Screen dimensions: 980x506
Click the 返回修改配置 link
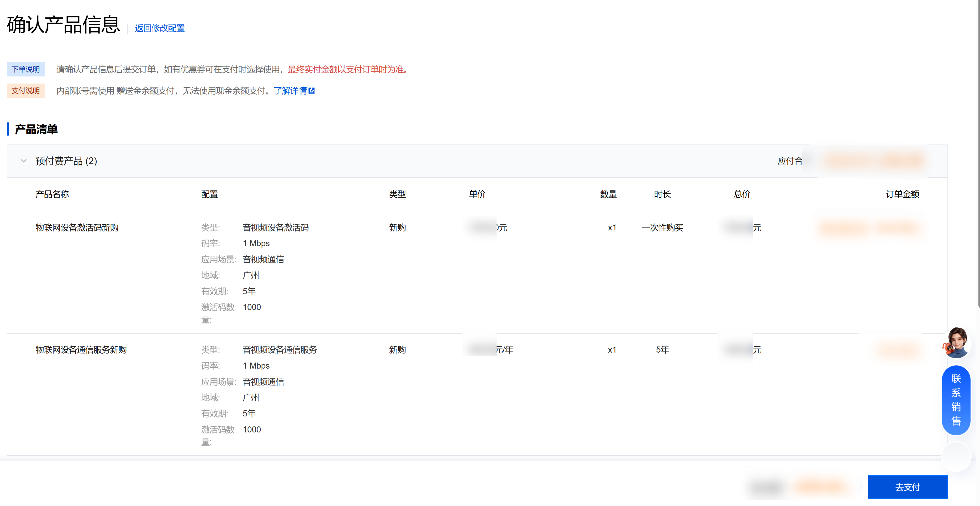point(159,28)
